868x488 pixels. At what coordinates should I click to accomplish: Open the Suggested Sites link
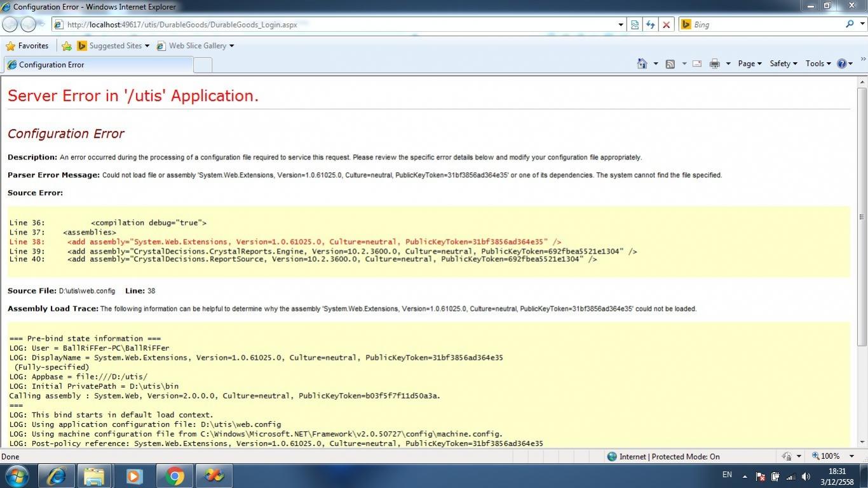pos(113,46)
